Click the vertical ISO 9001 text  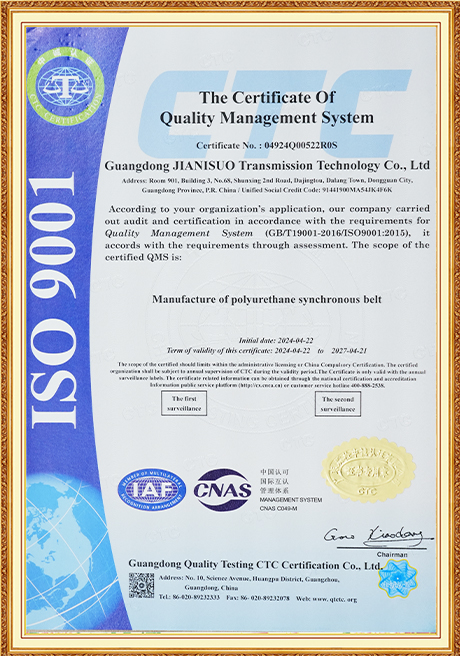click(x=54, y=299)
